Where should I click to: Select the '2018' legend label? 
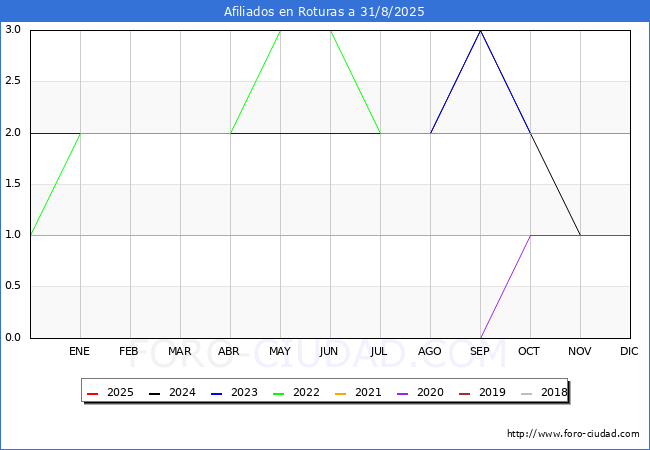point(554,392)
